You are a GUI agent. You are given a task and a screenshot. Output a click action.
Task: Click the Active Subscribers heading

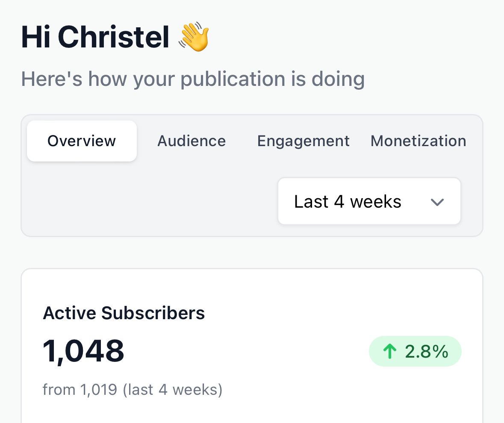(x=124, y=313)
